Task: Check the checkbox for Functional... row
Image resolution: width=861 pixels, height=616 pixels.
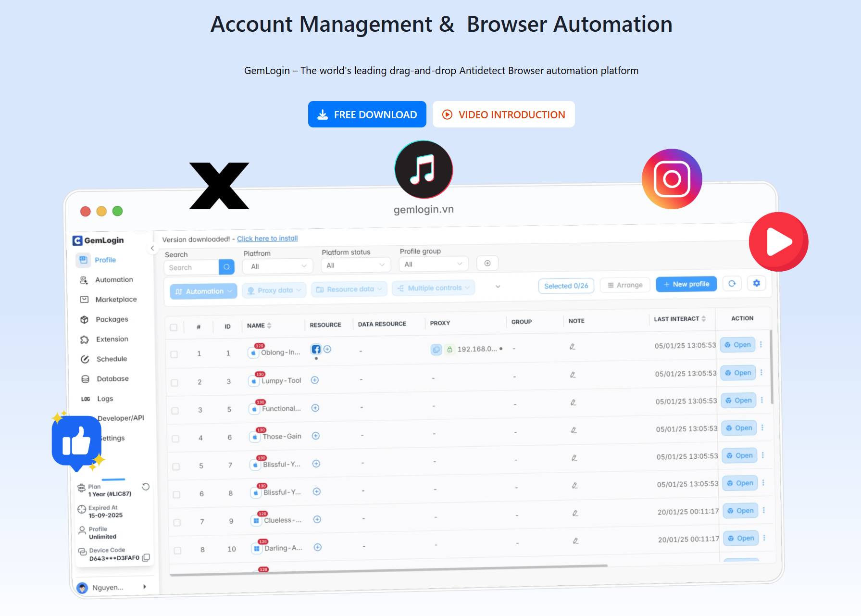Action: click(x=175, y=411)
